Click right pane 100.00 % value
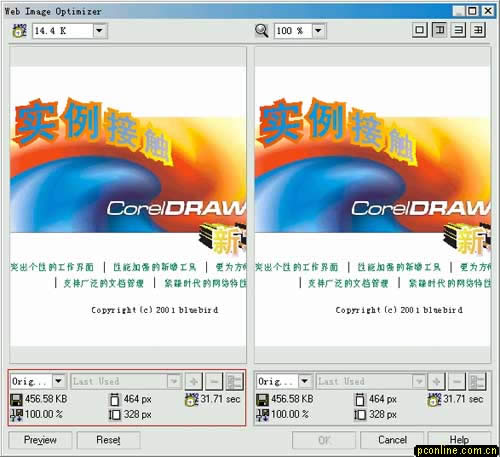Image resolution: width=500 pixels, height=457 pixels. coord(290,415)
